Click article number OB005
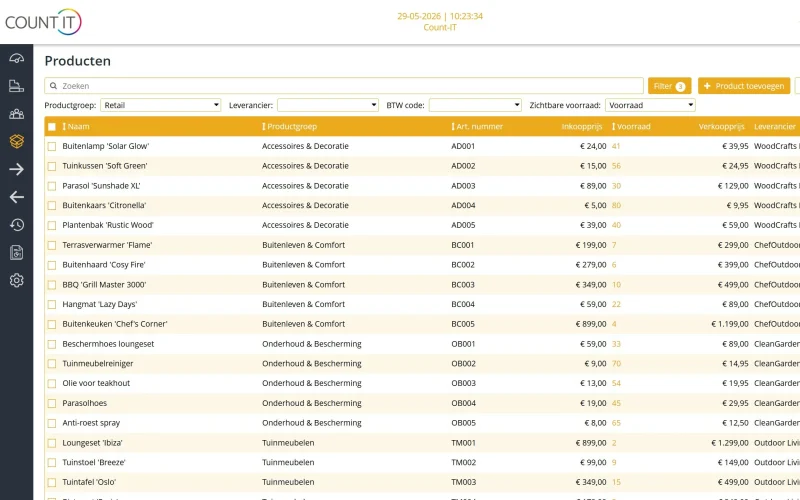Screen dimensions: 800x500 click(463, 423)
